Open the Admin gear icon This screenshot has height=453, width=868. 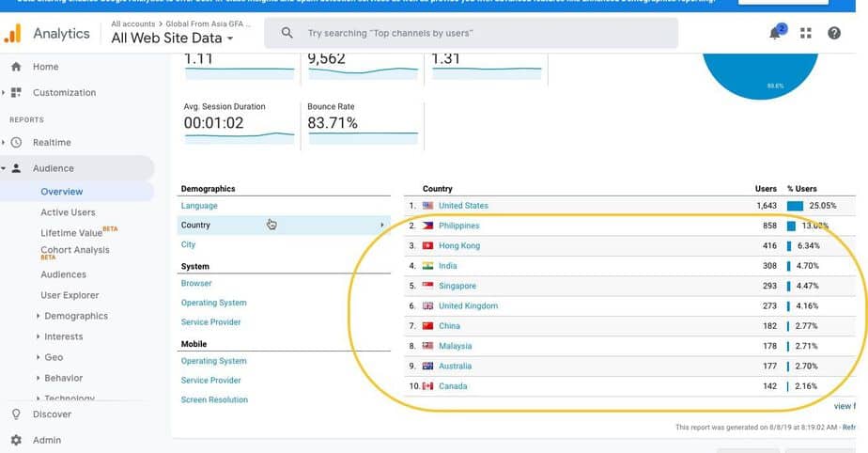(x=16, y=440)
